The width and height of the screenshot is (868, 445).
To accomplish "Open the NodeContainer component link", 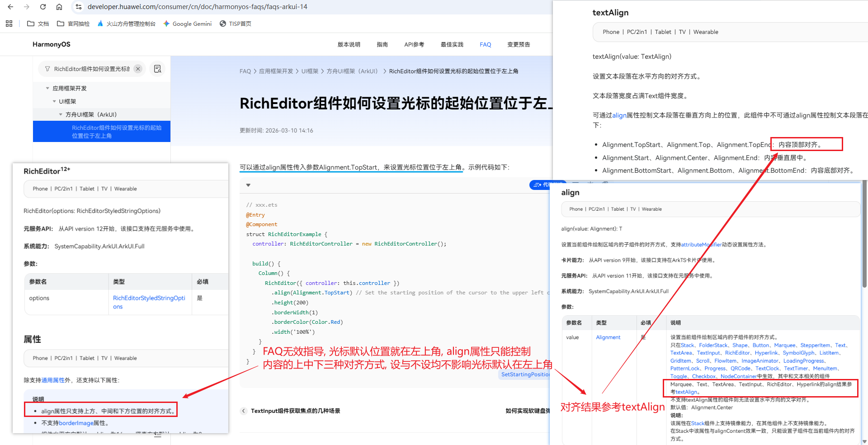I will (x=739, y=376).
